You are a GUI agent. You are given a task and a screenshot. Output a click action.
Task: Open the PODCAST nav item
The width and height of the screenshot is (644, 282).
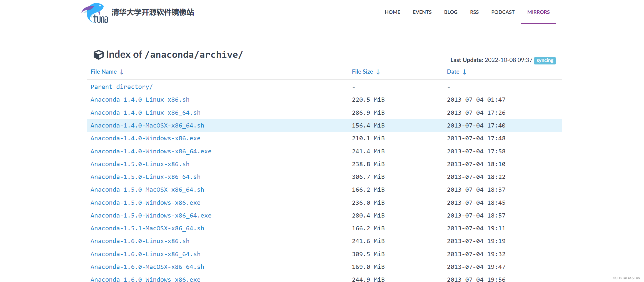click(x=503, y=12)
